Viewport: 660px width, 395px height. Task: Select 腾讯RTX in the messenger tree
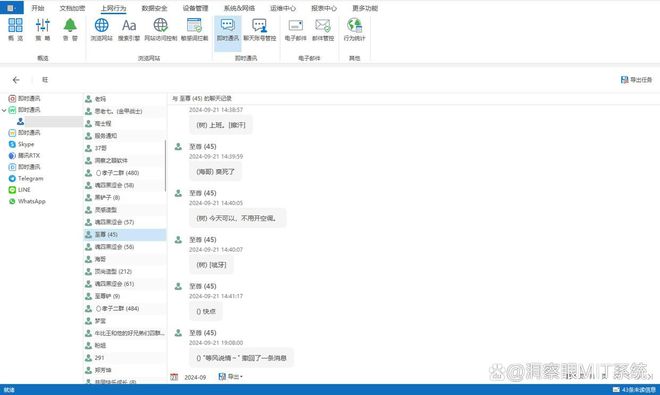(24, 155)
